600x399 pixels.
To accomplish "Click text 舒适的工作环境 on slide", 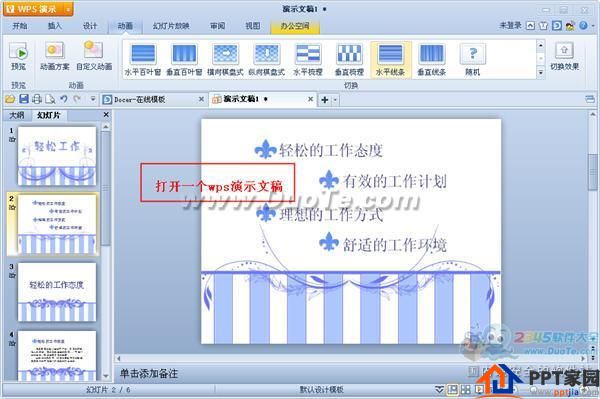I will (x=395, y=245).
